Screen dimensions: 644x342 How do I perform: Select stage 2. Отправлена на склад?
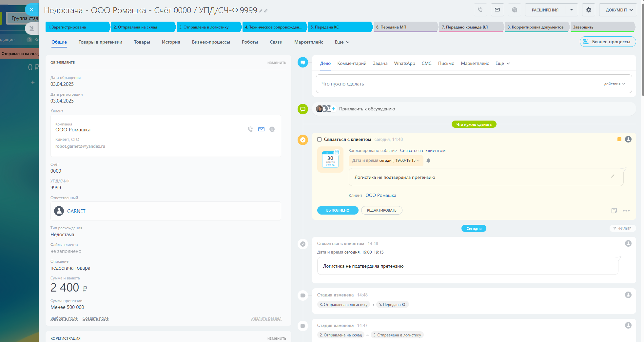pos(143,27)
